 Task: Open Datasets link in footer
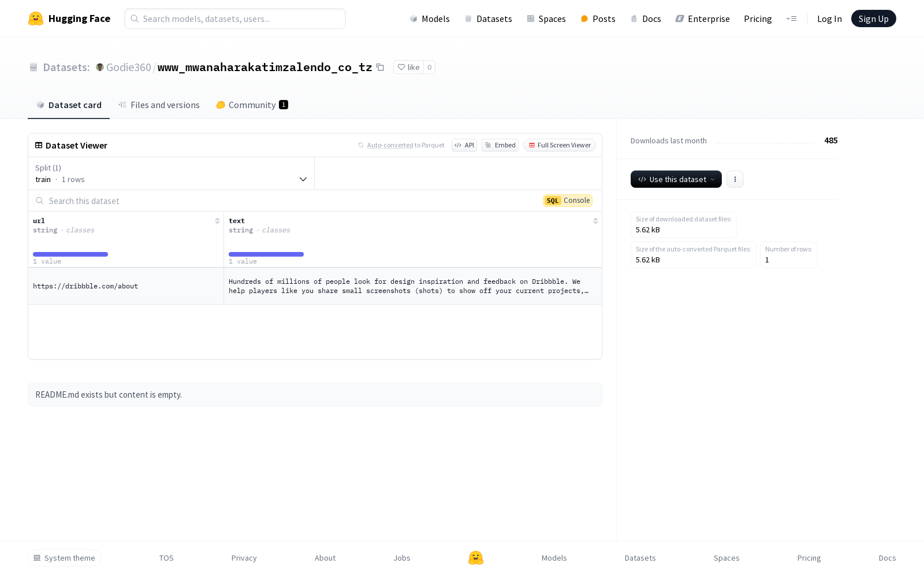(640, 558)
